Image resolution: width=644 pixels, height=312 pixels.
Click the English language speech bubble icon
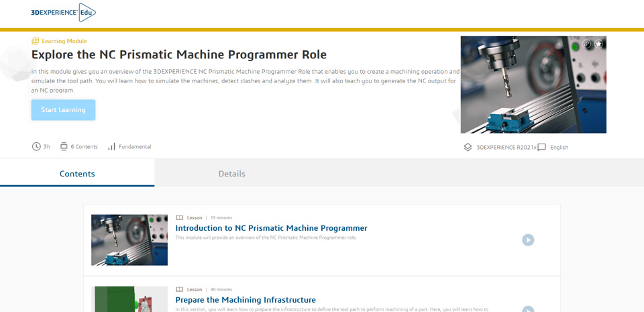pos(542,147)
